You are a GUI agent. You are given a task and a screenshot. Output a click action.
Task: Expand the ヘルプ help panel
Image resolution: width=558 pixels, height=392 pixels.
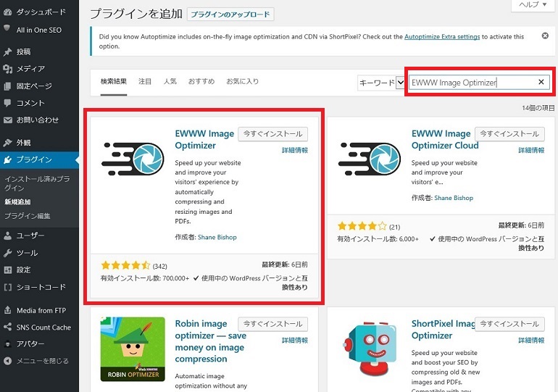tap(533, 5)
